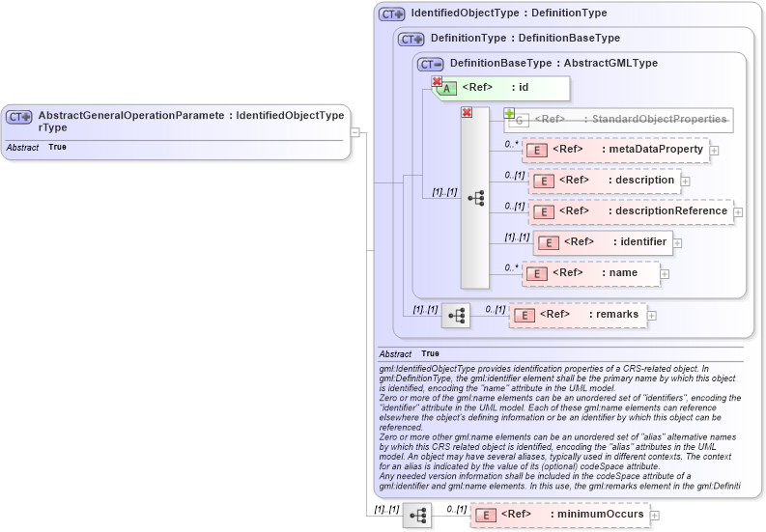Click the [1]..[1] cardinality of identifier

point(517,237)
